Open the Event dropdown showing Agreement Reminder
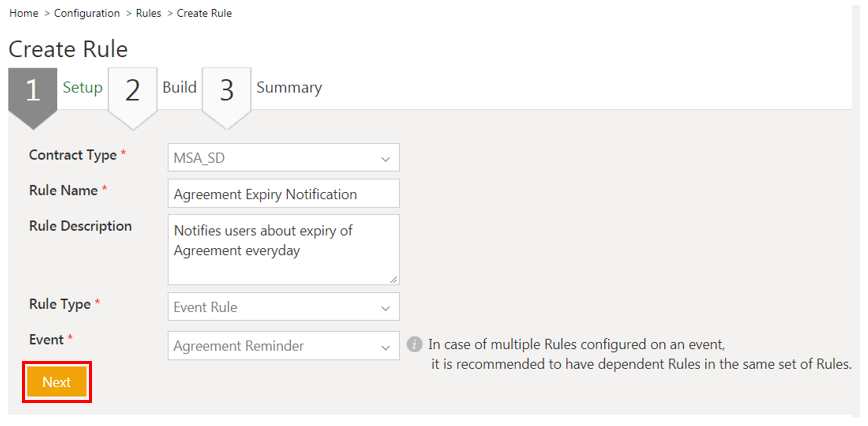Image resolution: width=868 pixels, height=426 pixels. [x=283, y=346]
